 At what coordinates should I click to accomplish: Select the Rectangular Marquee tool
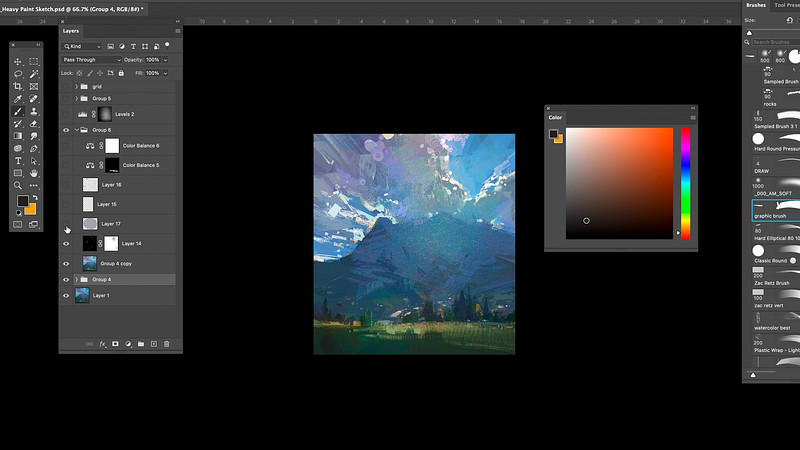(x=34, y=62)
